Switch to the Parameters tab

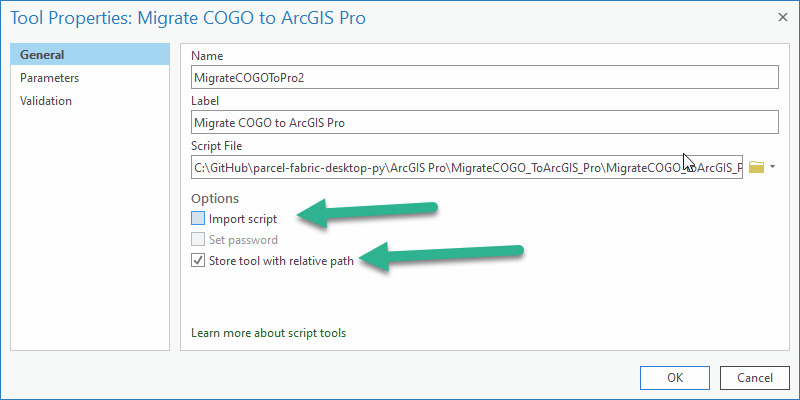[x=49, y=78]
